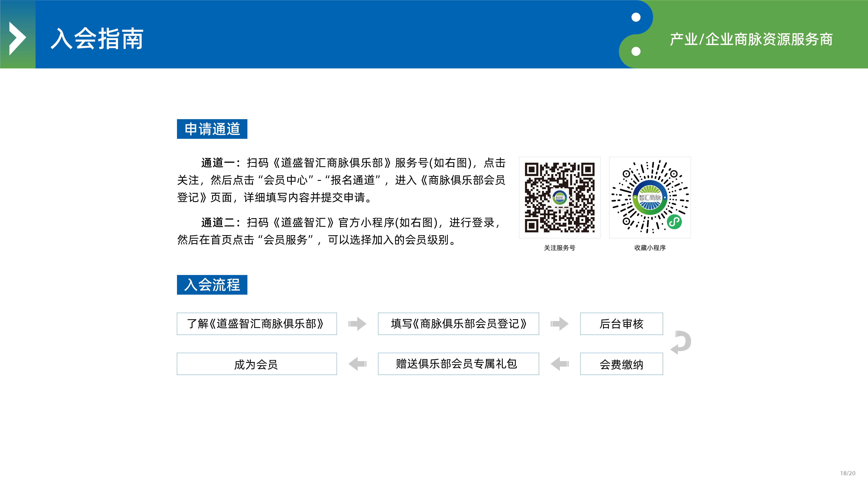Click the upper white dot in the header curve
This screenshot has width=868, height=488.
(636, 17)
